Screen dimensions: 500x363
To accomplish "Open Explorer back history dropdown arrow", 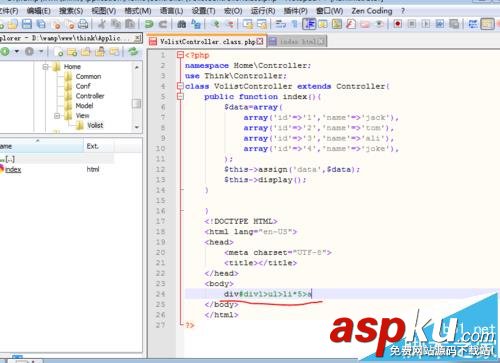I will (16, 52).
